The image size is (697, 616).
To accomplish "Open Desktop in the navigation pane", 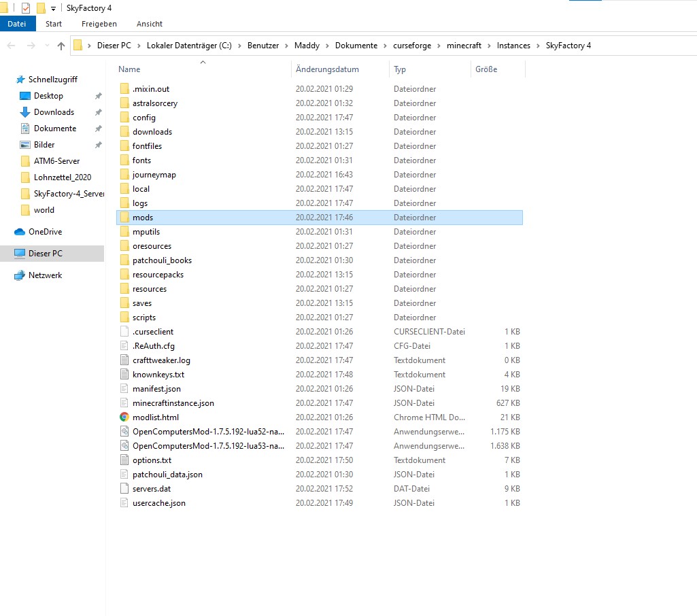I will coord(48,96).
